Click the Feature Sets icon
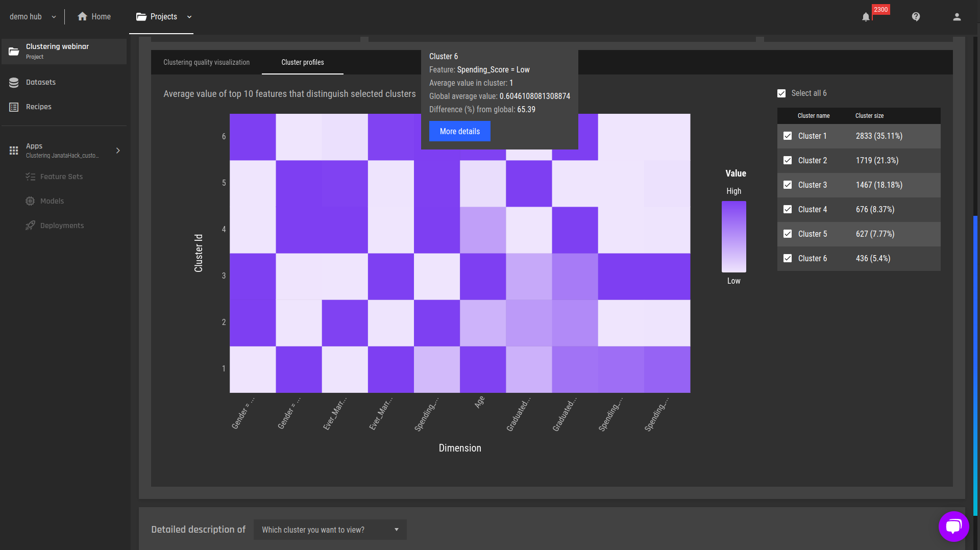980x550 pixels. [x=30, y=177]
